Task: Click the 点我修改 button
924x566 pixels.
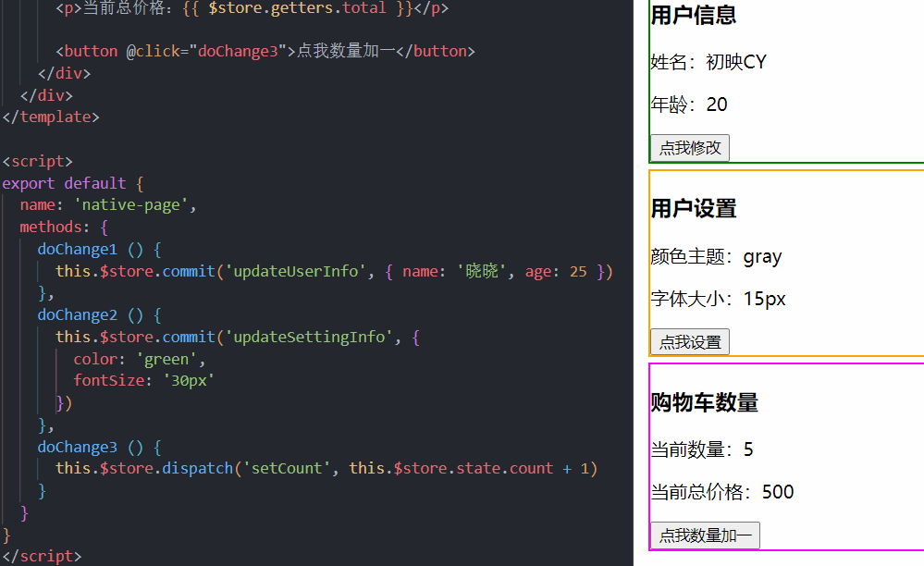Action: click(x=689, y=148)
